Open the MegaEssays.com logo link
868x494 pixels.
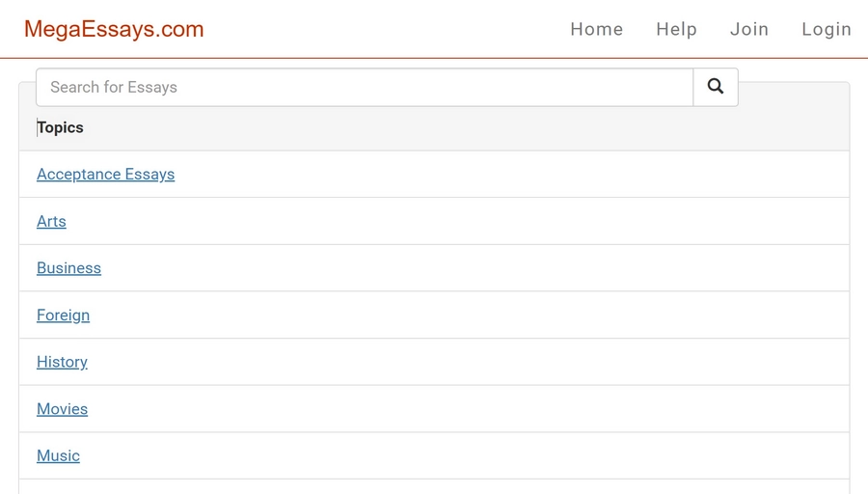pyautogui.click(x=114, y=29)
